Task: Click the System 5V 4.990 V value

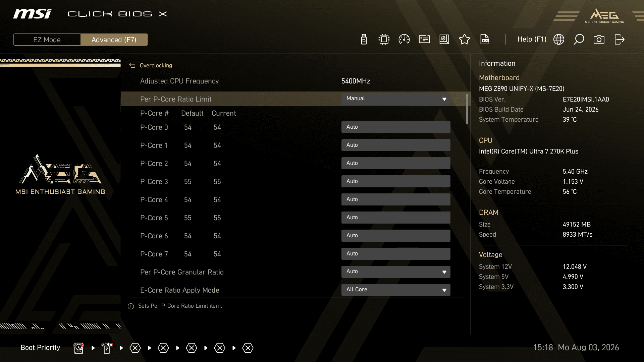Action: pyautogui.click(x=573, y=277)
